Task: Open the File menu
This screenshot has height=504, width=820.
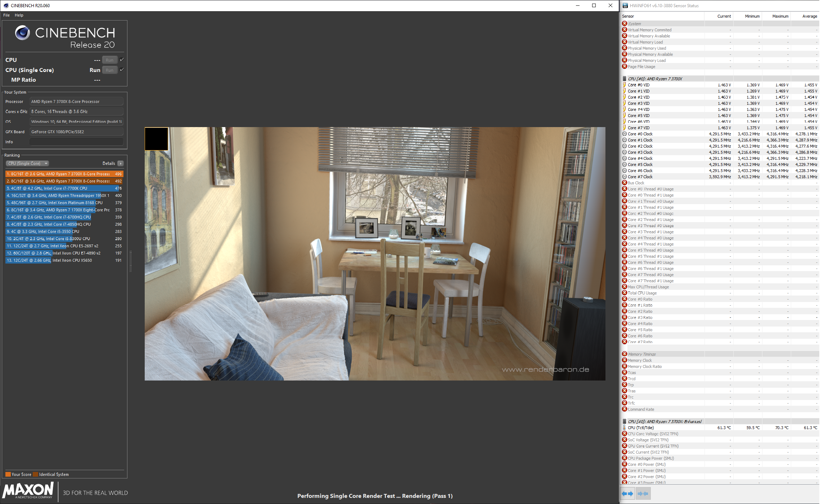Action: click(6, 15)
